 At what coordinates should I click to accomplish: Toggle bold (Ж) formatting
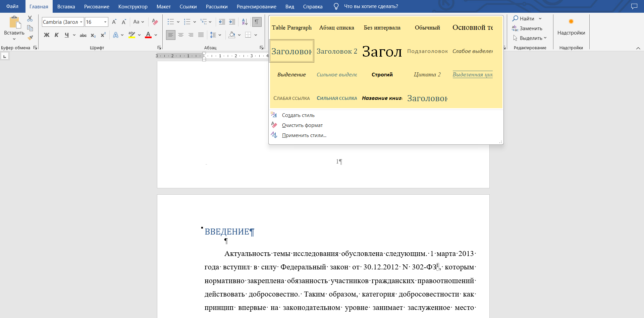point(47,35)
